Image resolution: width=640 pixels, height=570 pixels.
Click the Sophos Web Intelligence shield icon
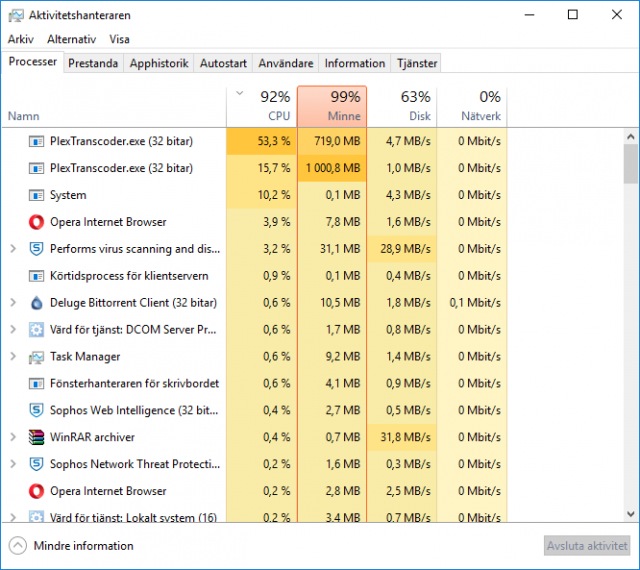(36, 410)
